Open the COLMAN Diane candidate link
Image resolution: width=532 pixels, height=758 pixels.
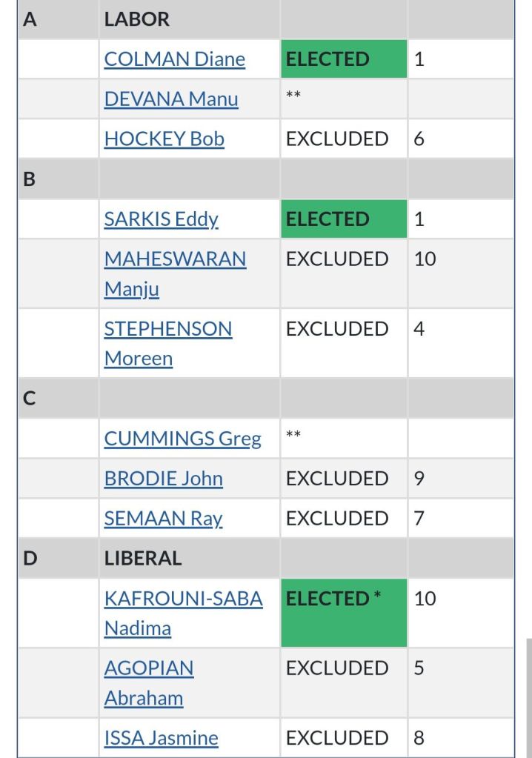tap(174, 59)
